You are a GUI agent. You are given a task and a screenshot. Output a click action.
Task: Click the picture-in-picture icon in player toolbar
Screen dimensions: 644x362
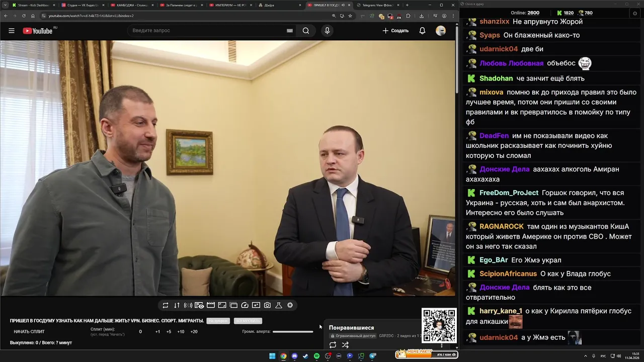pyautogui.click(x=222, y=305)
